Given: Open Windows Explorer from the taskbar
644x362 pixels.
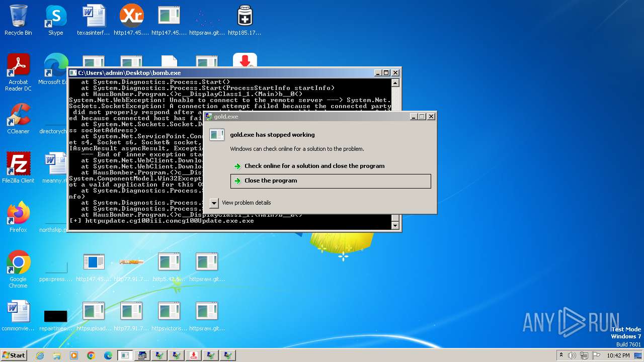Looking at the screenshot, I should pos(57,355).
